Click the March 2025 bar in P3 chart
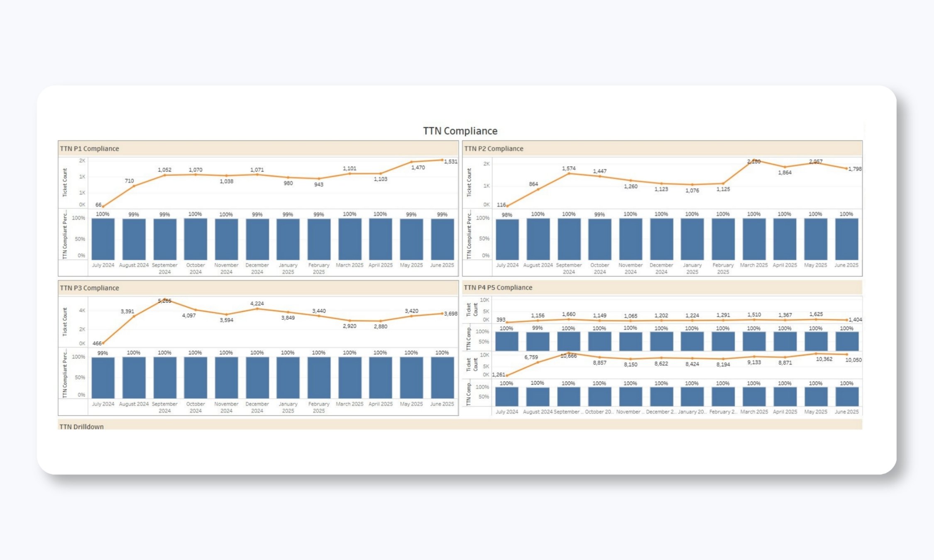This screenshot has width=934, height=560. [x=350, y=377]
